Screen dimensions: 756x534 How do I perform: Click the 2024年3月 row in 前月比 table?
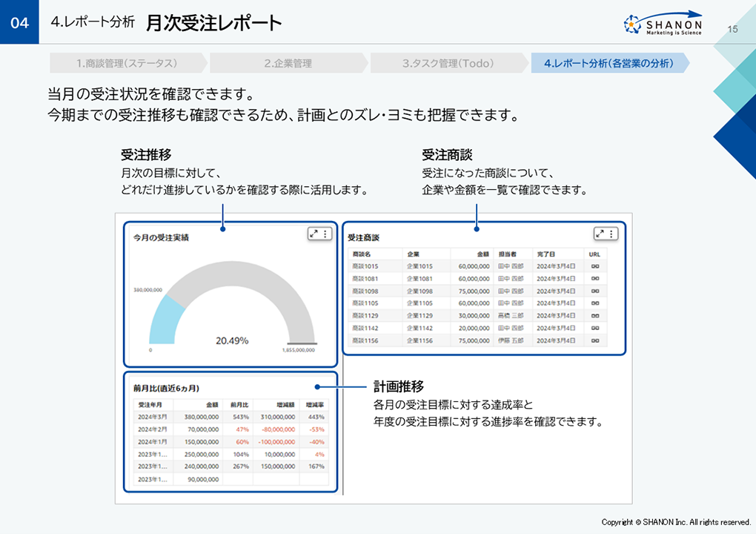231,417
